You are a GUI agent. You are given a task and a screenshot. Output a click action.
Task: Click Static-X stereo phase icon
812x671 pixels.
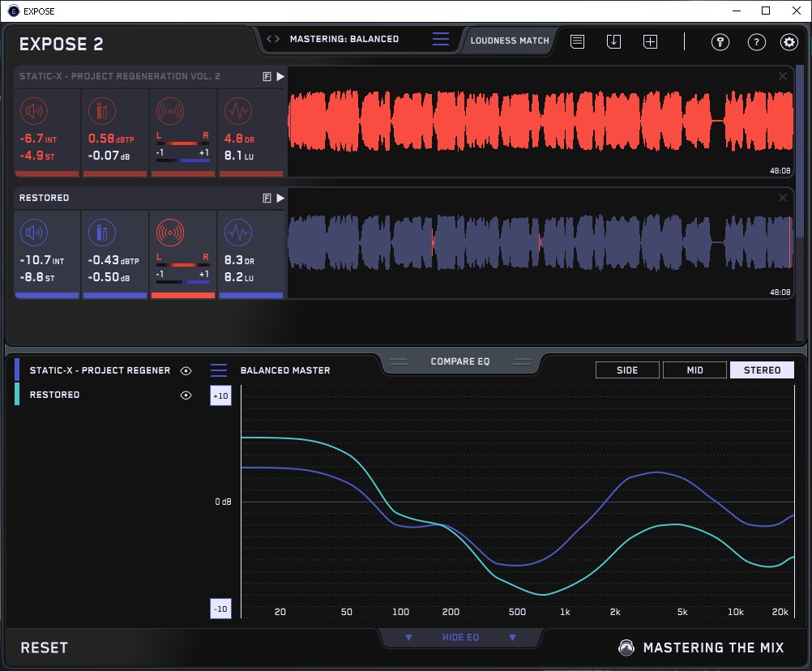(x=170, y=111)
